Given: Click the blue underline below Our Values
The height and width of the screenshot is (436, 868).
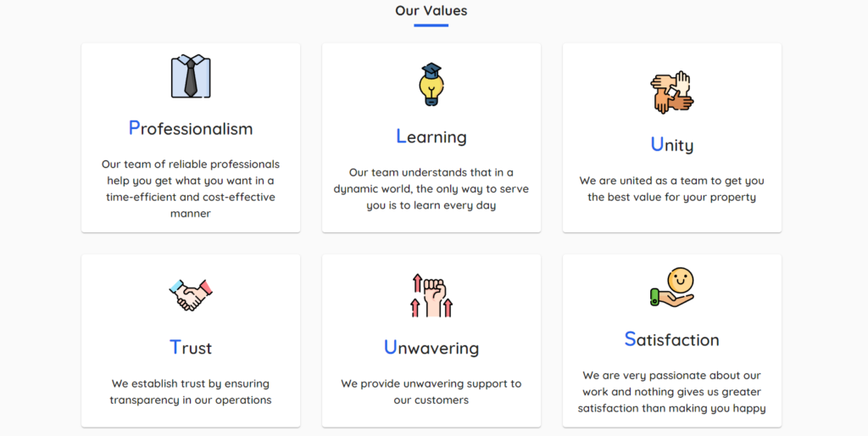Looking at the screenshot, I should coord(431,25).
